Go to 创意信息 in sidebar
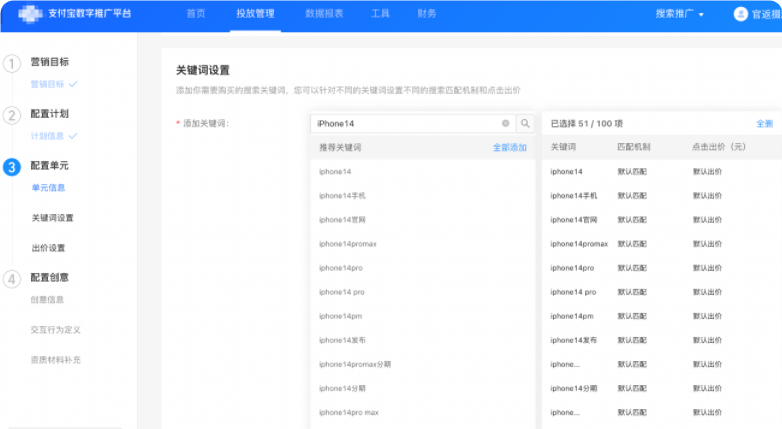This screenshot has width=782, height=429. point(47,300)
